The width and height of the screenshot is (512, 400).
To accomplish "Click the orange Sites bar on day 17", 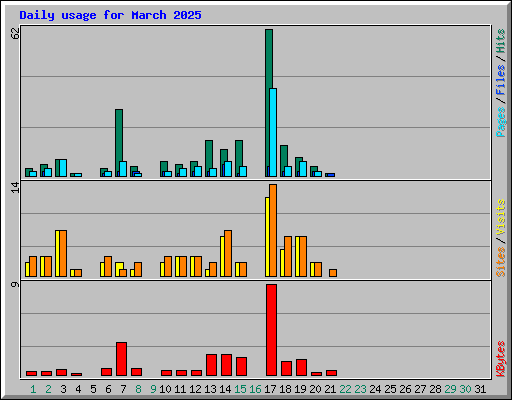I will tap(273, 230).
